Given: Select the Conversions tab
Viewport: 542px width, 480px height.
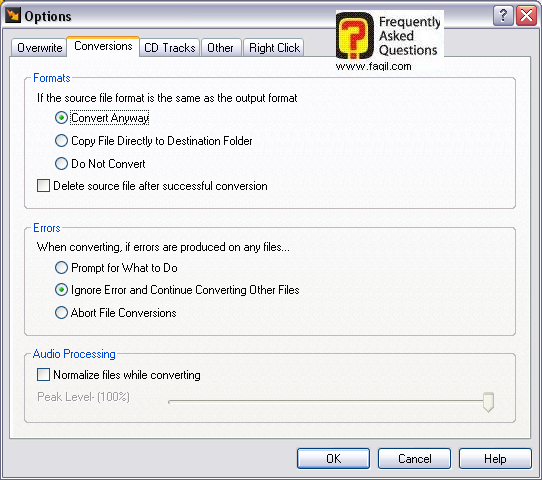Looking at the screenshot, I should [103, 46].
